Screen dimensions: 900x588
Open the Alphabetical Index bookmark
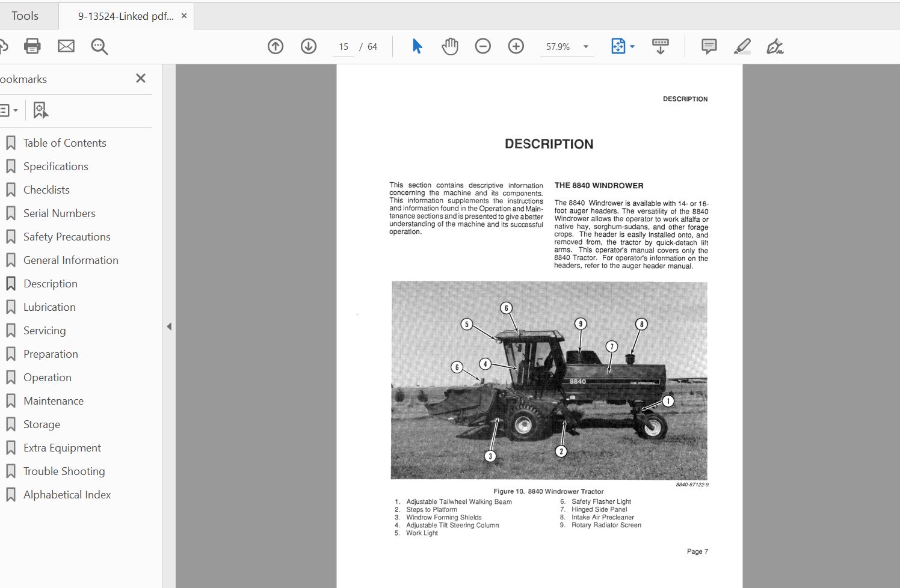coord(67,495)
